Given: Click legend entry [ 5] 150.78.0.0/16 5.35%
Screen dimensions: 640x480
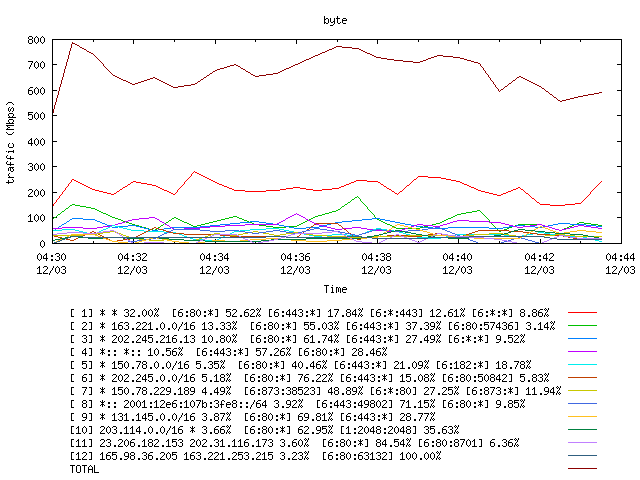Looking at the screenshot, I should pos(300,365).
